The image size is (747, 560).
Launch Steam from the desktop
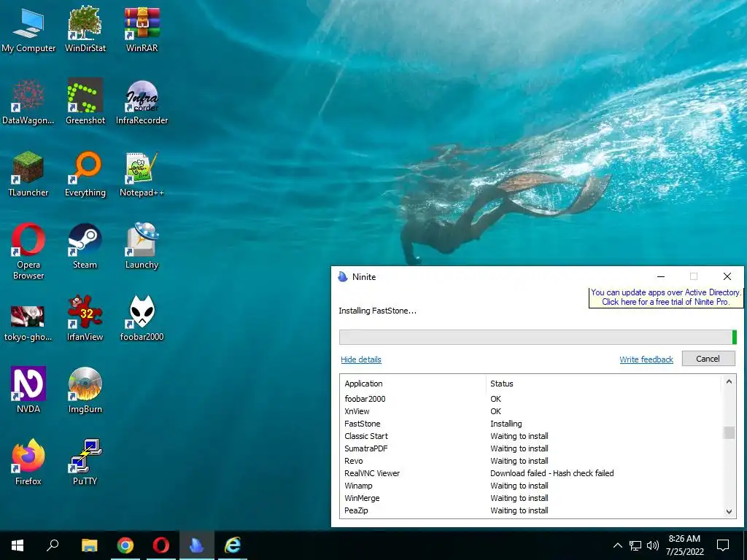85,246
